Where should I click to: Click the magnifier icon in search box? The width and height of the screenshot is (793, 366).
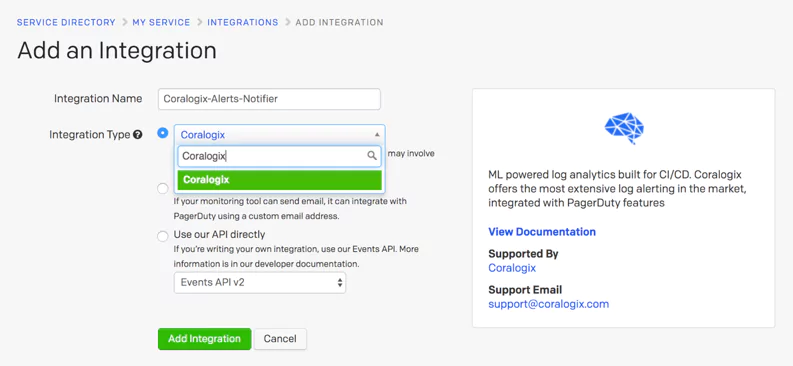(372, 156)
